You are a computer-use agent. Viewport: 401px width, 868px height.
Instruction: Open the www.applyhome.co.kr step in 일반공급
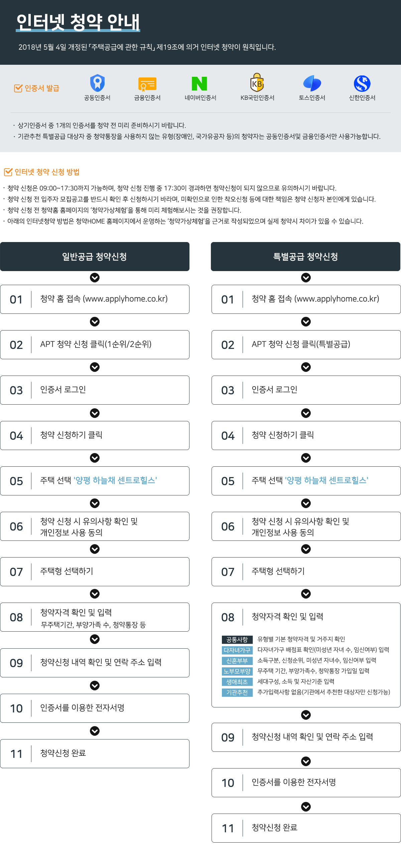coord(95,299)
